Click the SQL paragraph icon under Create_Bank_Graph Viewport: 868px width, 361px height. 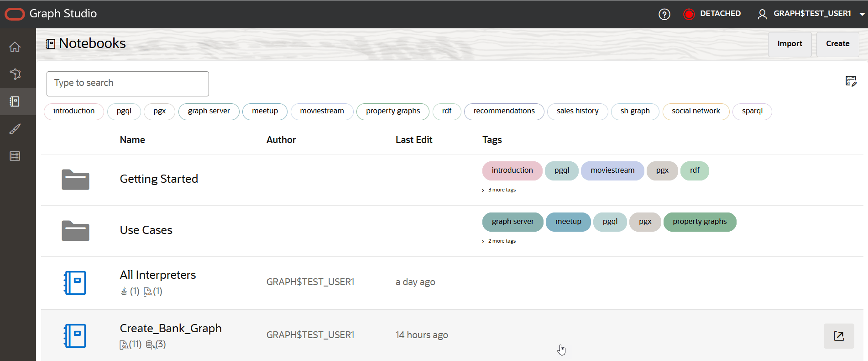point(124,345)
